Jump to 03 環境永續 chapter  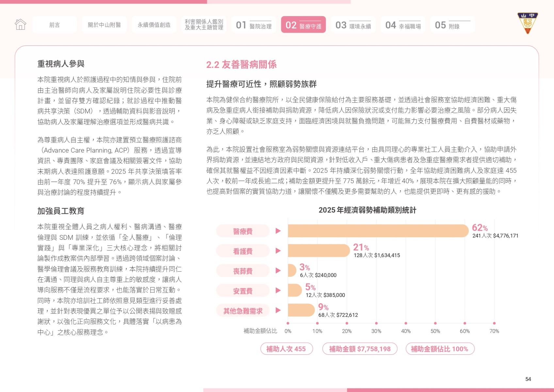[353, 25]
